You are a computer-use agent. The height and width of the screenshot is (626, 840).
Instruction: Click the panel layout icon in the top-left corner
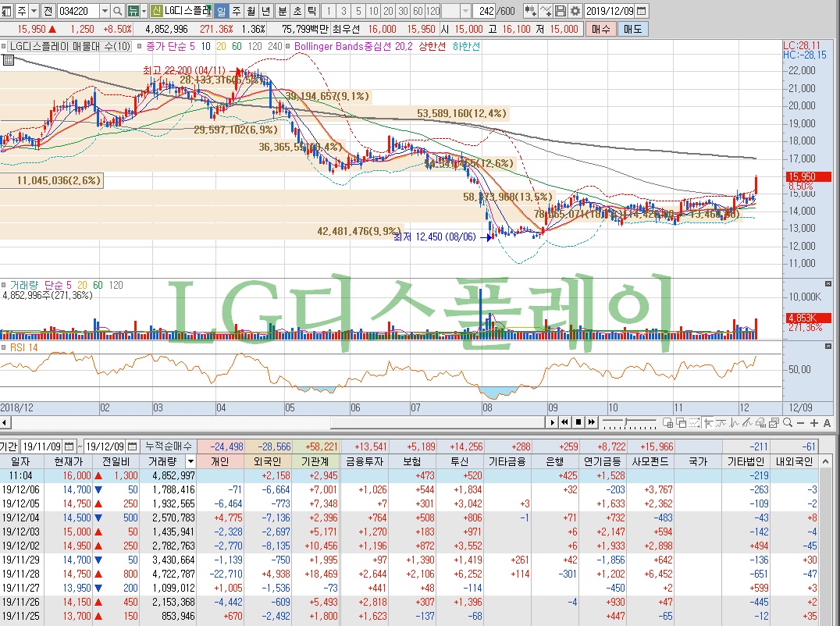coord(6,11)
